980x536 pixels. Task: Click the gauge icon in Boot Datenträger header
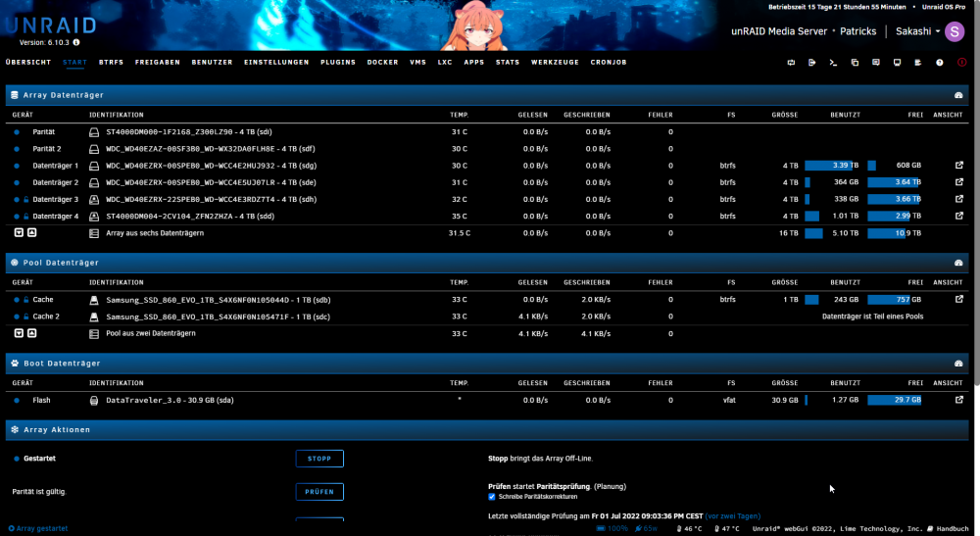[x=958, y=364]
